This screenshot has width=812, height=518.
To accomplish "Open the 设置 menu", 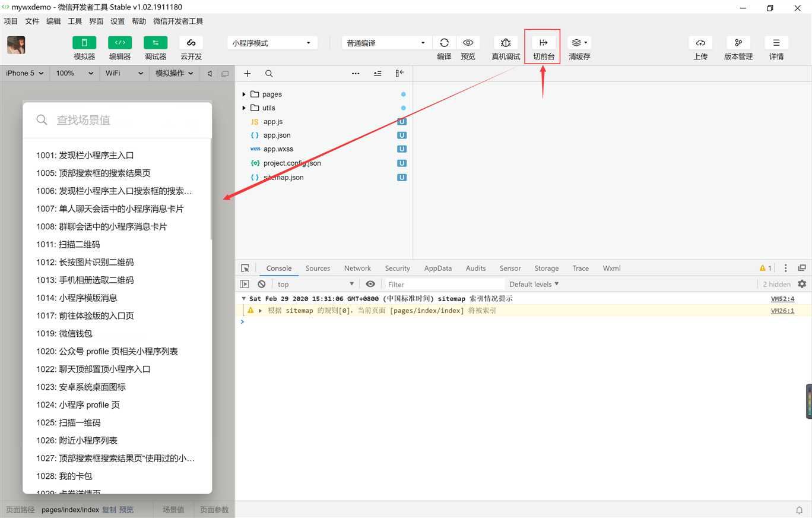I will tap(118, 21).
